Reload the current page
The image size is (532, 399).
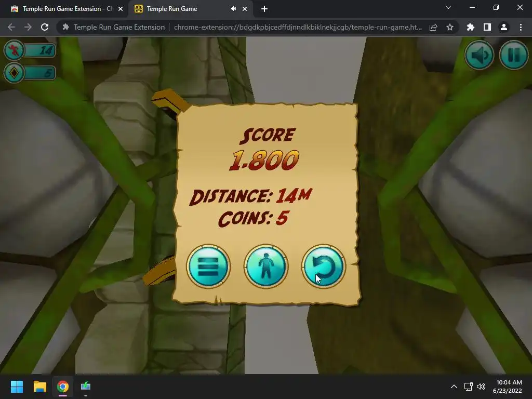tap(45, 27)
